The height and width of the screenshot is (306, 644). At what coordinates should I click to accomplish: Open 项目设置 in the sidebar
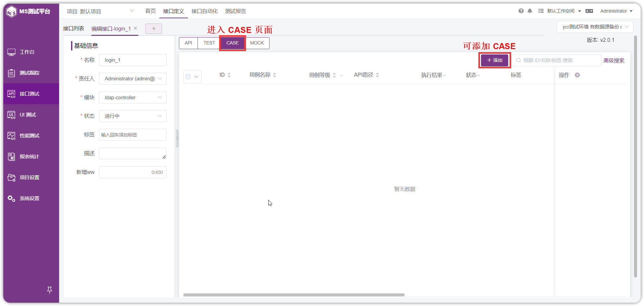(x=31, y=178)
